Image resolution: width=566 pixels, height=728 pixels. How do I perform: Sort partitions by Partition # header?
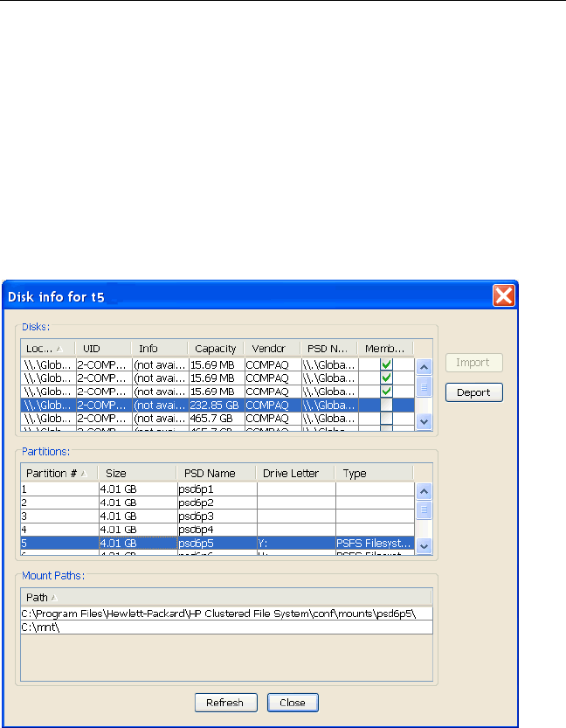pos(58,473)
